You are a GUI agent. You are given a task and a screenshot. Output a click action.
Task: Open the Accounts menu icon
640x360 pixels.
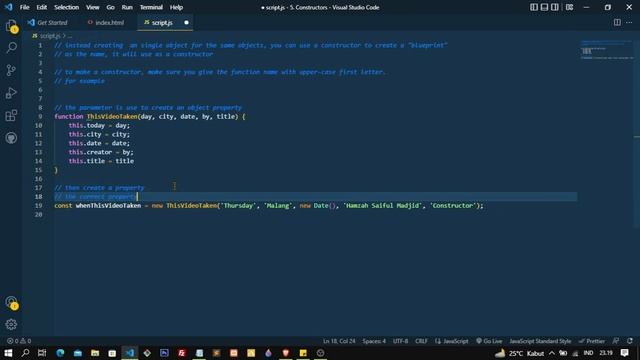(11, 302)
